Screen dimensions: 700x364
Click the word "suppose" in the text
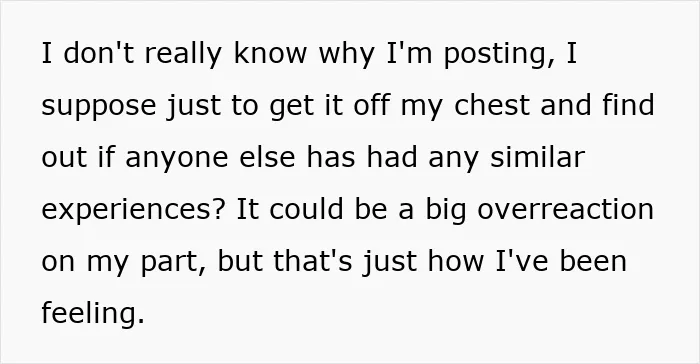99,107
